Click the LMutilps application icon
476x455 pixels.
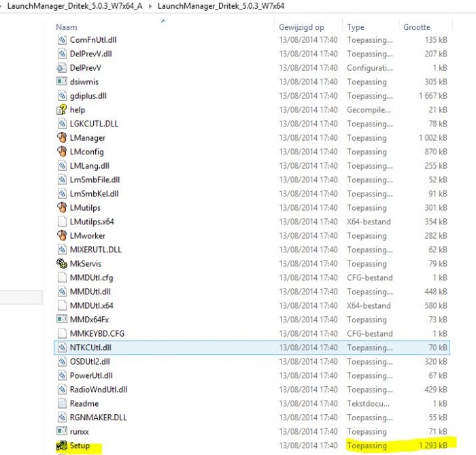point(62,207)
